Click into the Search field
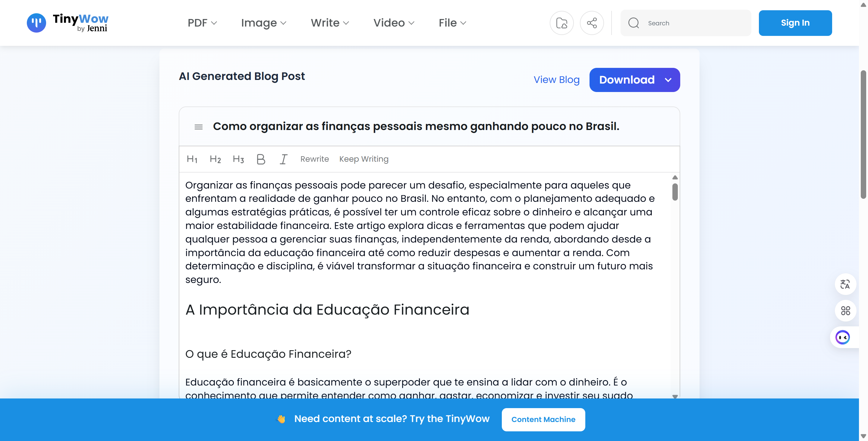Viewport: 868px width, 441px height. tap(686, 23)
